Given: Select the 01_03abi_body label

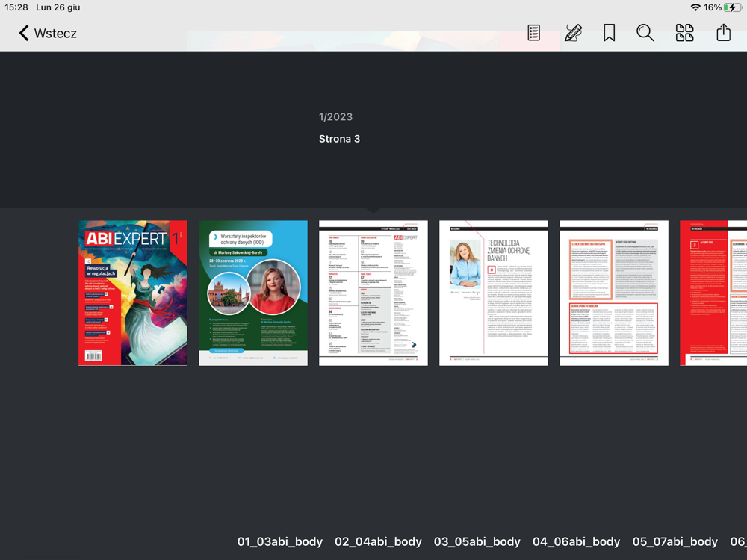Looking at the screenshot, I should click(x=280, y=541).
